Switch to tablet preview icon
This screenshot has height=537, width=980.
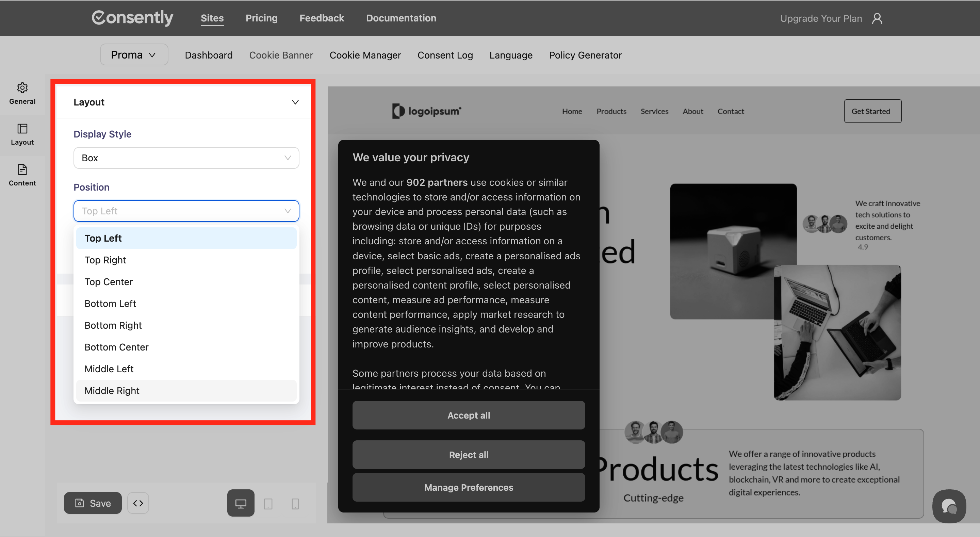point(268,504)
